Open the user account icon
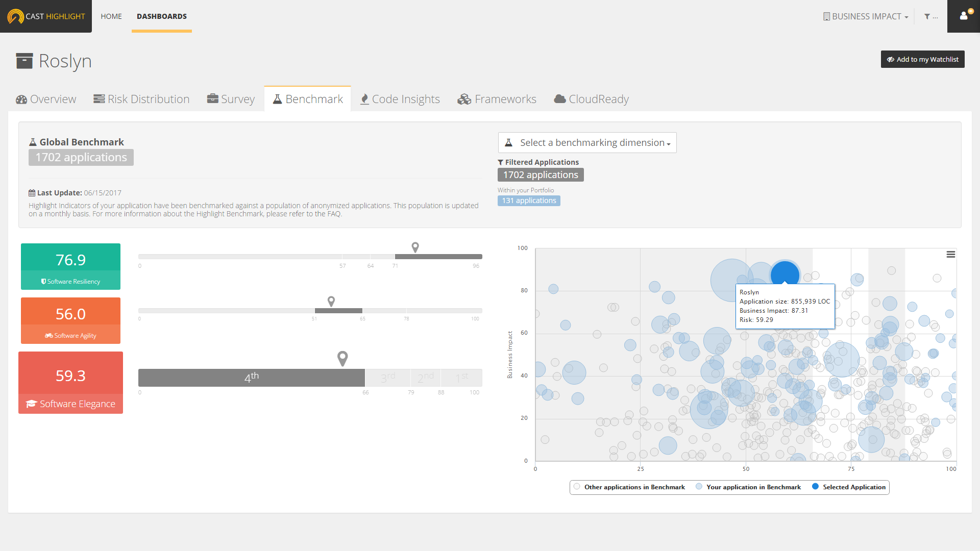Image resolution: width=980 pixels, height=551 pixels. (964, 16)
